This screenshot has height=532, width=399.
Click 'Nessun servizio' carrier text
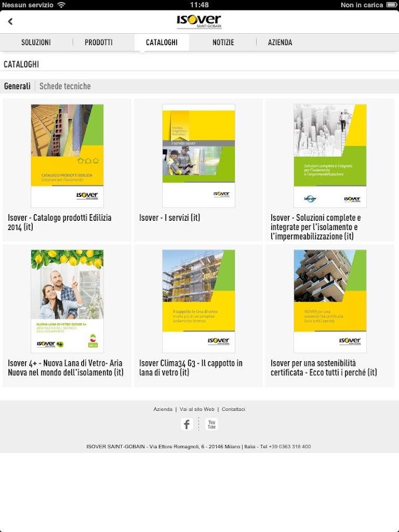pyautogui.click(x=28, y=5)
